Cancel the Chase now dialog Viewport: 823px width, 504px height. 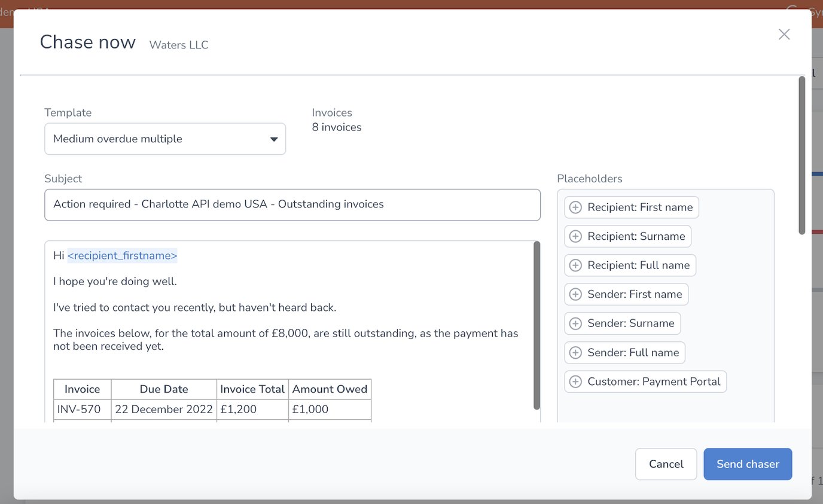[666, 464]
